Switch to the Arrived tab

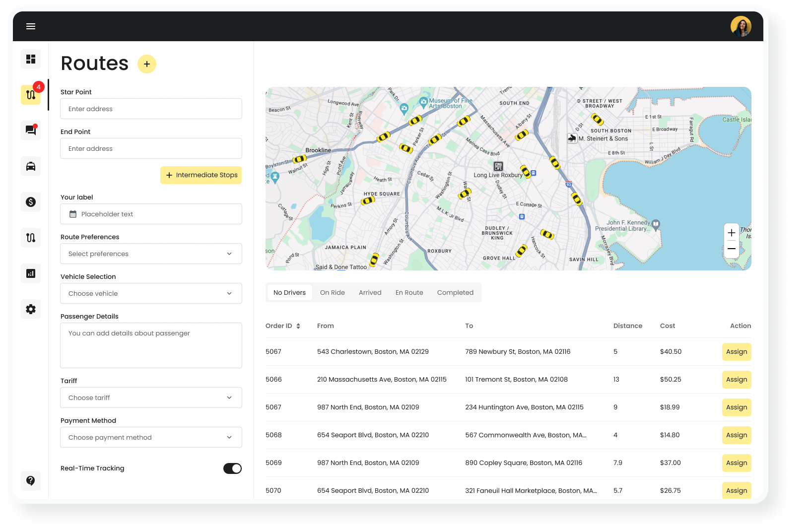370,292
